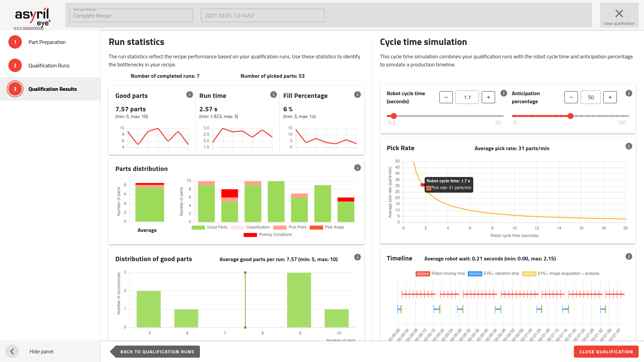Viewport: 644px width, 362px height.
Task: Click Robot cycle time info icon
Action: pyautogui.click(x=503, y=93)
